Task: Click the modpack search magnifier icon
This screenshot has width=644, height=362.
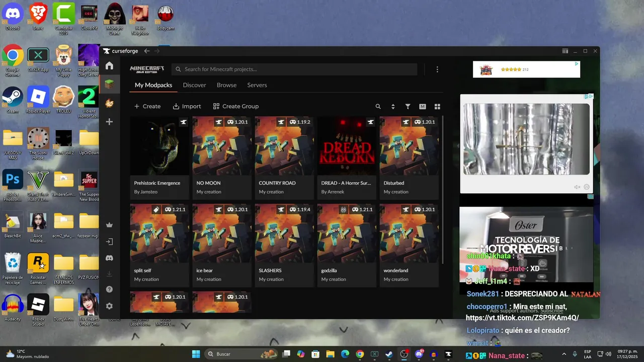Action: (x=378, y=107)
